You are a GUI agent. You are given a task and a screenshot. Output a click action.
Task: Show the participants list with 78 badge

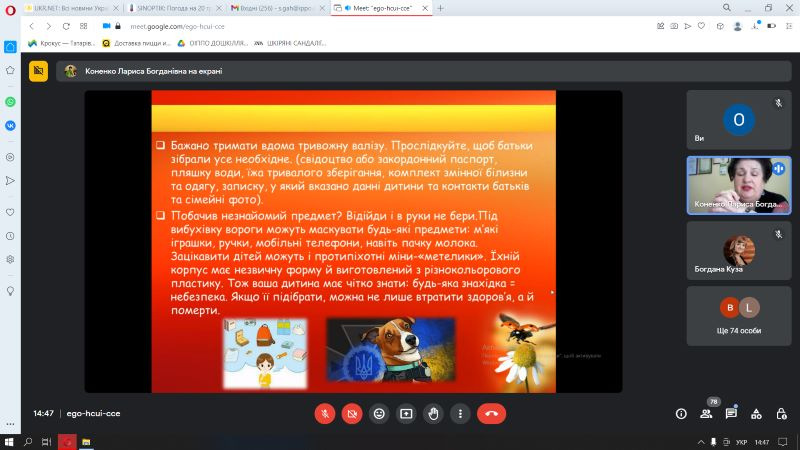[707, 413]
